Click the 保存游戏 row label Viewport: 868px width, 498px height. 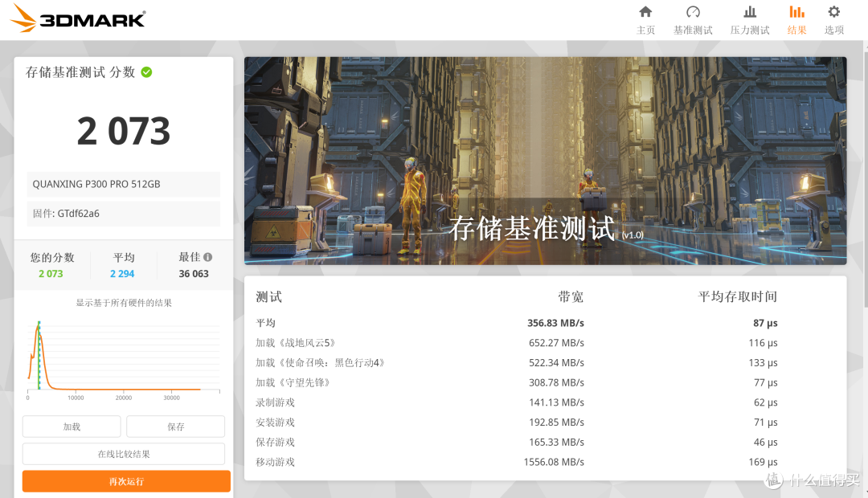pyautogui.click(x=275, y=442)
